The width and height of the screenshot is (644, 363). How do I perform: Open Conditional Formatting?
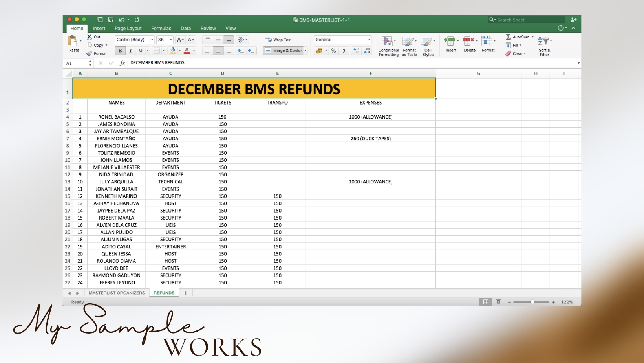[x=388, y=46]
